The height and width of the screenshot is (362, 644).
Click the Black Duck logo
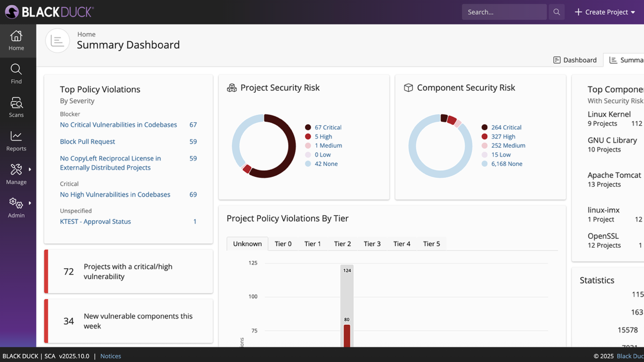49,12
